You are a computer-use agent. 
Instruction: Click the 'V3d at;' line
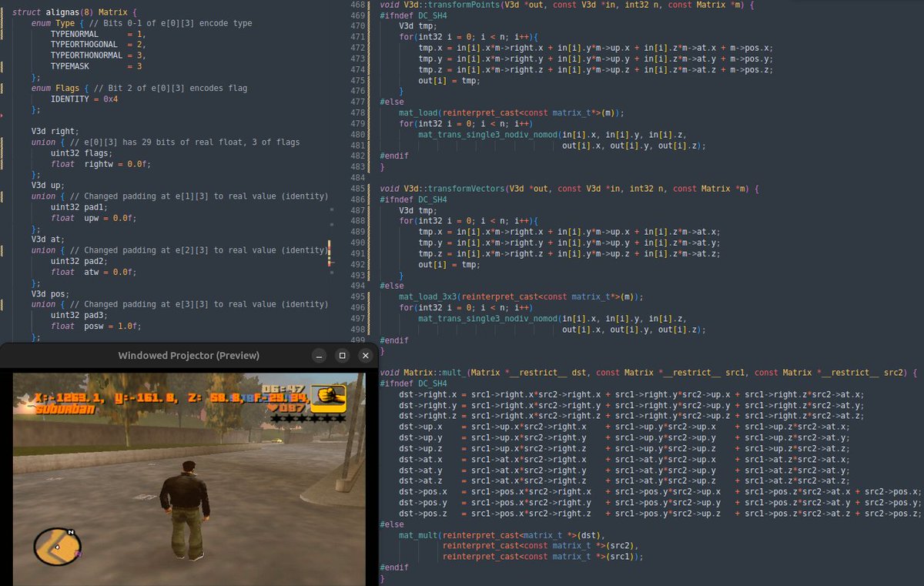48,239
